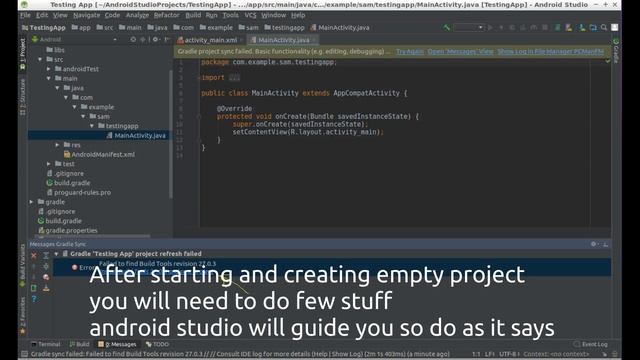Screen dimensions: 640x360
Task: Open the Terminal tool tab
Action: click(x=45, y=344)
